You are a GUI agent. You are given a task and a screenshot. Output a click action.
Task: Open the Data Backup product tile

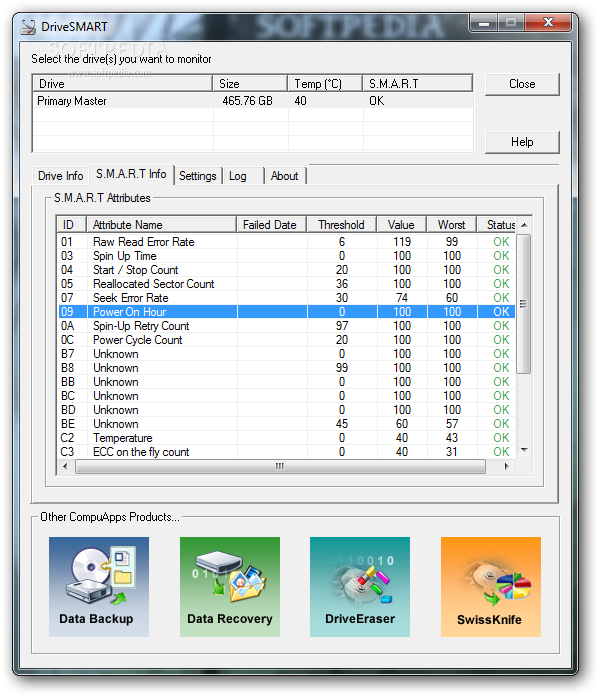pyautogui.click(x=99, y=586)
